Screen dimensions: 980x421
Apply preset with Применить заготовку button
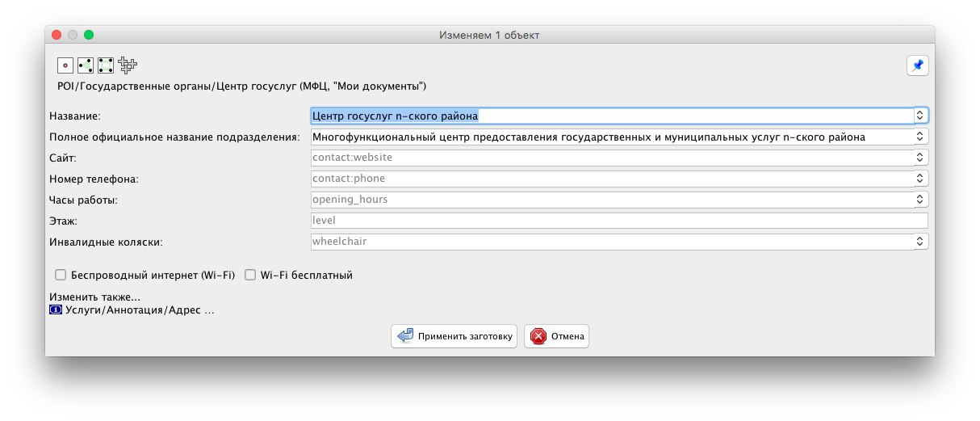coord(454,336)
